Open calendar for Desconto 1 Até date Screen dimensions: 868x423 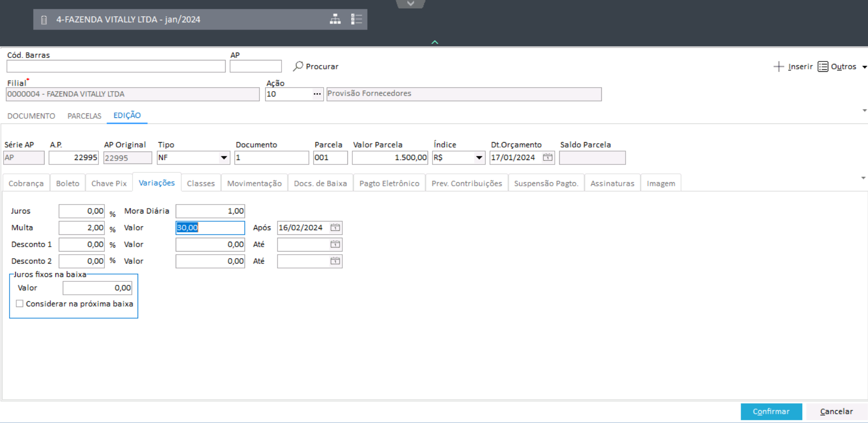[335, 244]
